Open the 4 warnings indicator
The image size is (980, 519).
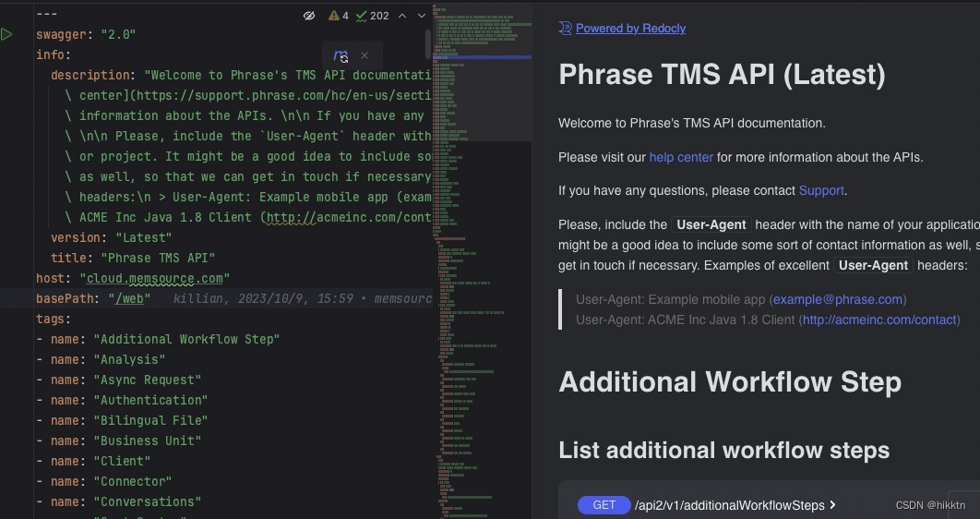pos(338,16)
